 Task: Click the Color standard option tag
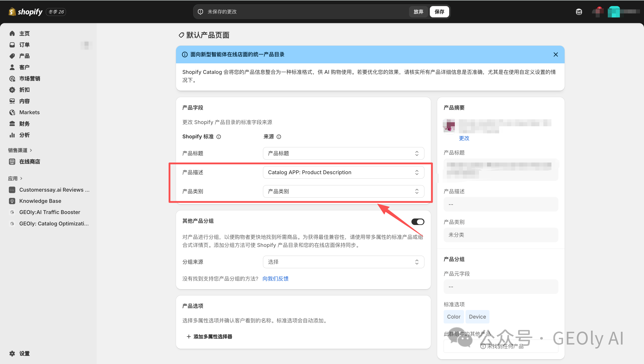click(x=453, y=317)
